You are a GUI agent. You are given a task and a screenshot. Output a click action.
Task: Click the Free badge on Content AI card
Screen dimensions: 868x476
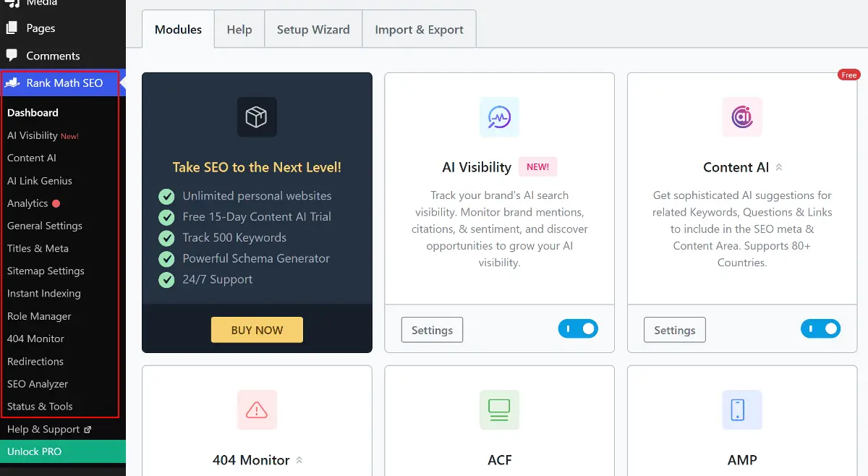(848, 75)
